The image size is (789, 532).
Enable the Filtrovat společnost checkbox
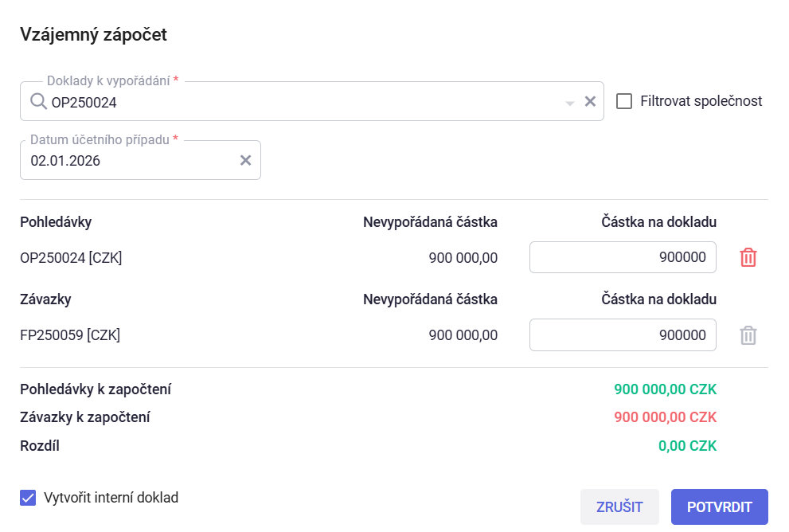point(624,101)
